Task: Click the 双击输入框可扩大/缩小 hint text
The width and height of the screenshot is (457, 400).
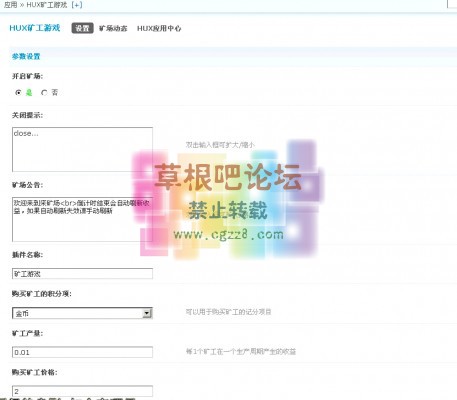Action: pyautogui.click(x=220, y=145)
